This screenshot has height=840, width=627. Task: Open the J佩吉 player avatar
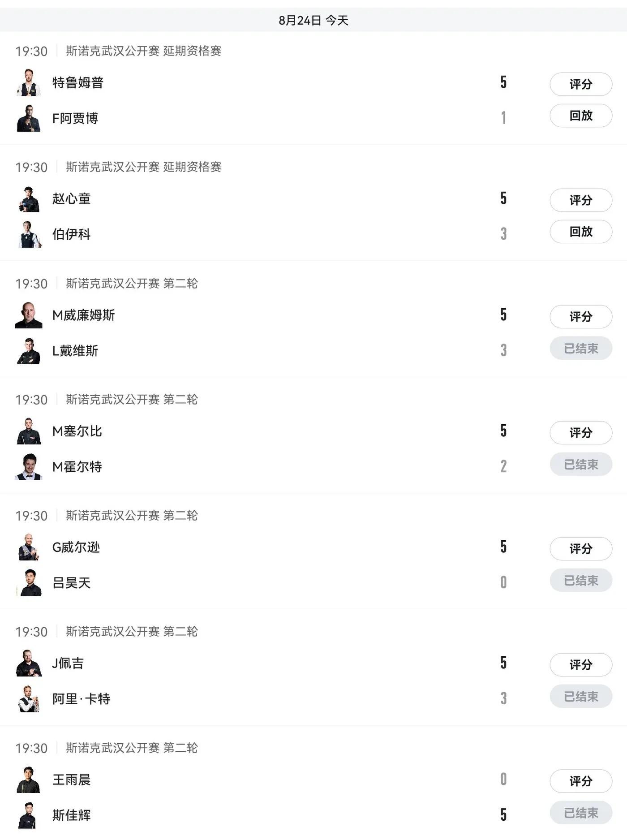[29, 663]
